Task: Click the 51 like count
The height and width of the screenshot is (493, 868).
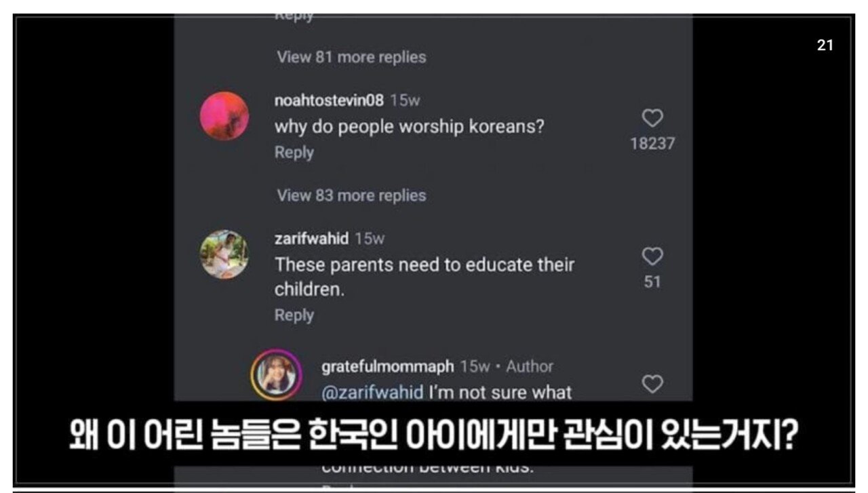Action: tap(652, 282)
